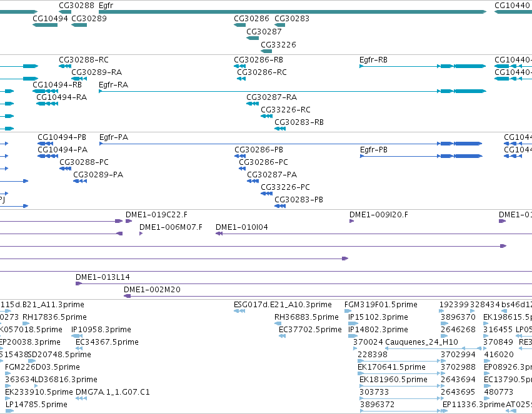Click the CG30286-RB transcript glyph
The height and width of the screenshot is (414, 532).
(240, 66)
